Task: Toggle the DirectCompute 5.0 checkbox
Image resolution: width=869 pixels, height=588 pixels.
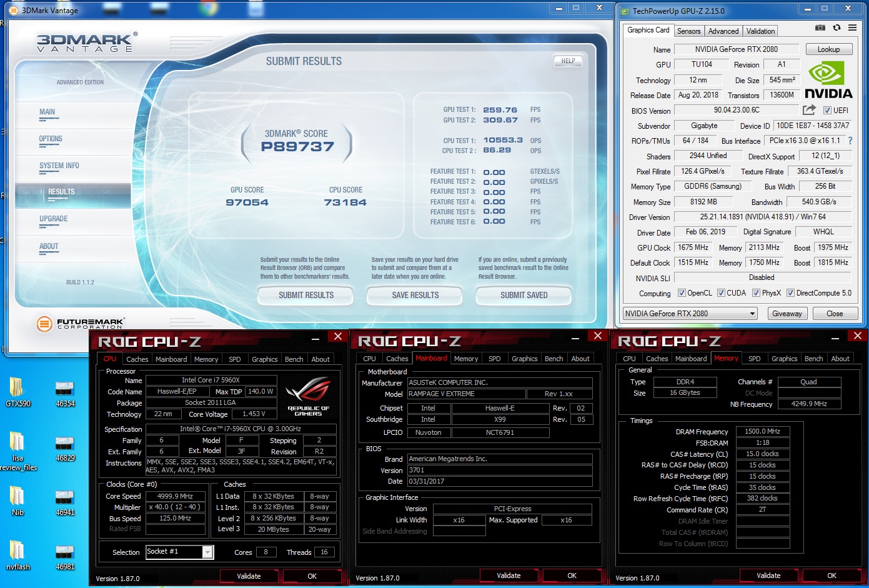Action: [791, 293]
